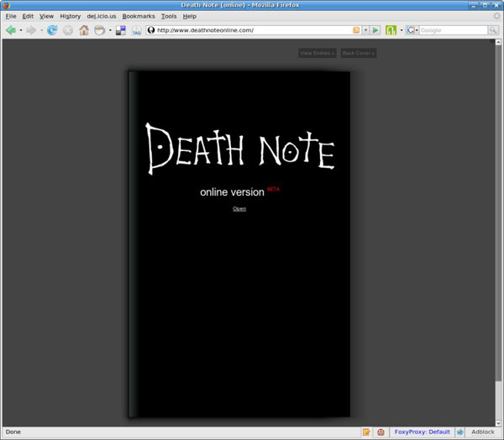Click the Forward navigation arrow
Image resolution: width=504 pixels, height=440 pixels.
(x=31, y=30)
